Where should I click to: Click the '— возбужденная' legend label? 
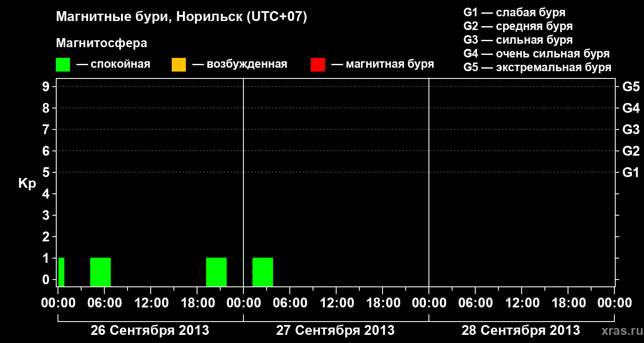point(240,64)
